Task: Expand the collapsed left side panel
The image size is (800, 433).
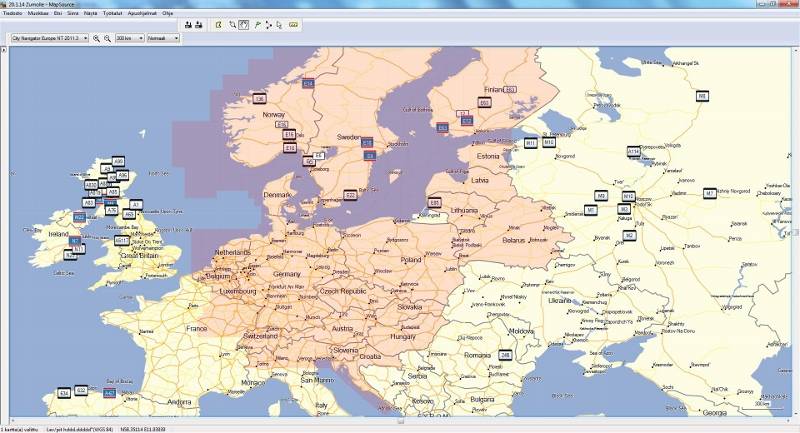Action: [4, 50]
